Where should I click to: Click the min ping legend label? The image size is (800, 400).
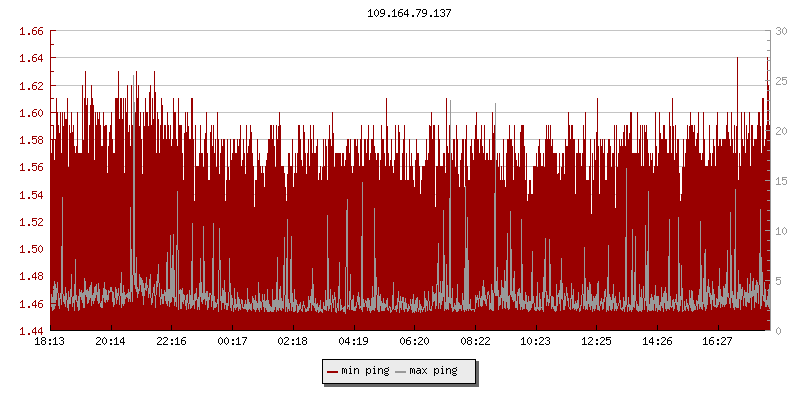pos(365,372)
